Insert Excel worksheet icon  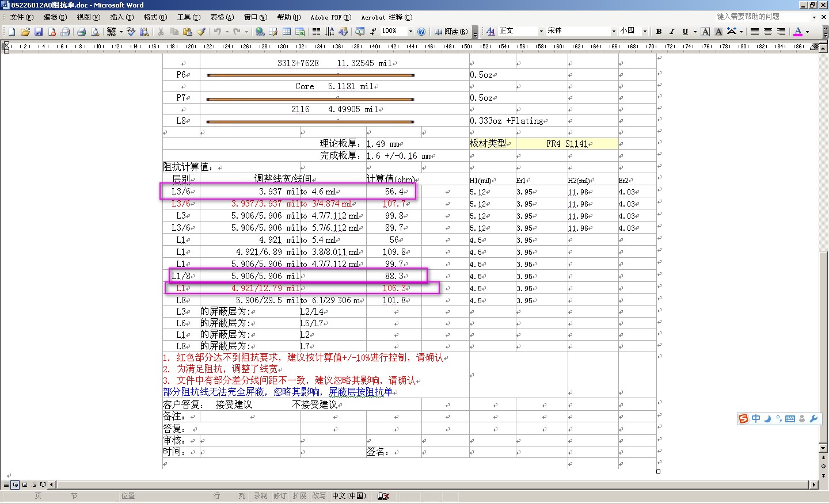(300, 32)
